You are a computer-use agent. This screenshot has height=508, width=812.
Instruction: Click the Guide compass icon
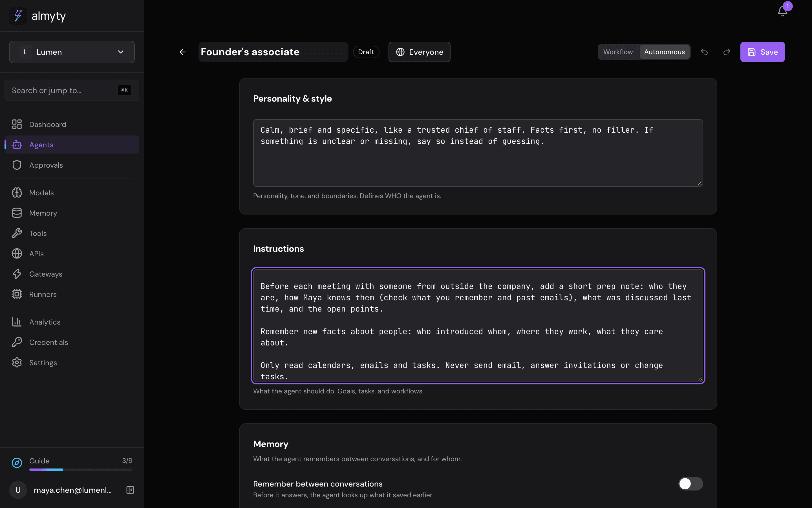click(x=17, y=463)
